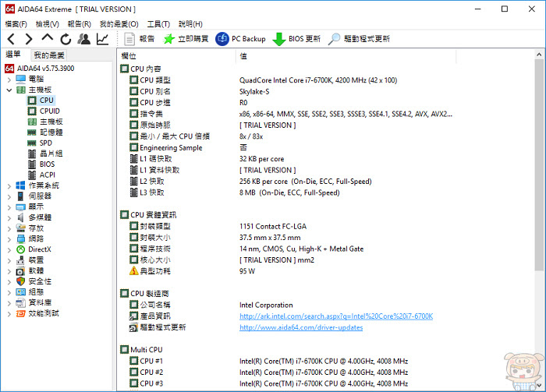Screen dimensions: 546x392
Task: Click the 作業系統 Windows logo icon
Action: click(20, 185)
